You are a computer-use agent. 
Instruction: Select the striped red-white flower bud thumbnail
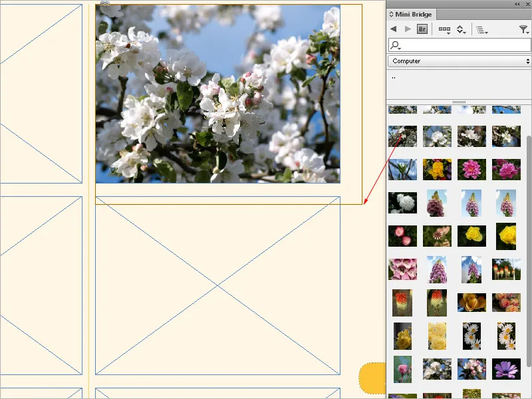(437, 236)
